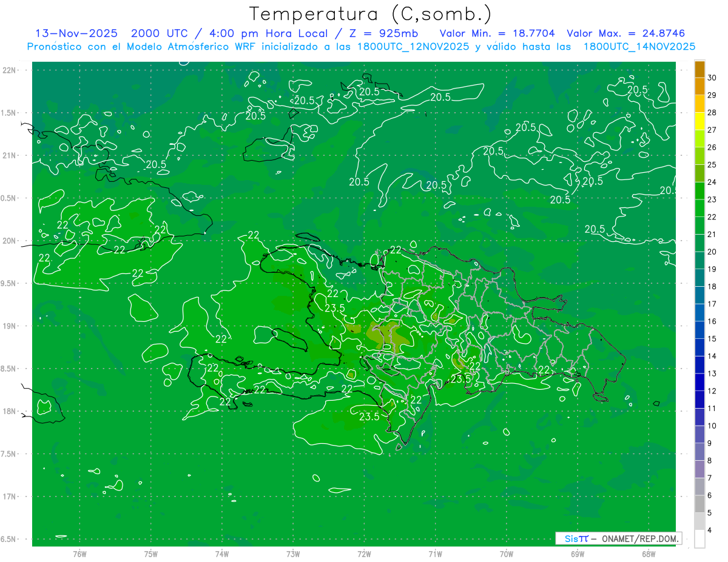Click the '75W' longitude axis label
The width and height of the screenshot is (728, 562).
point(151,554)
